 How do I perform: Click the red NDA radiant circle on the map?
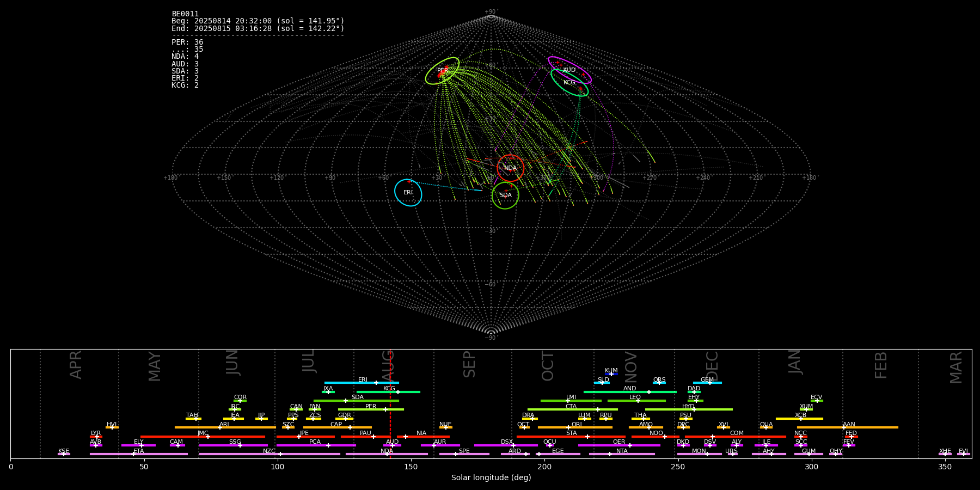[x=511, y=168]
